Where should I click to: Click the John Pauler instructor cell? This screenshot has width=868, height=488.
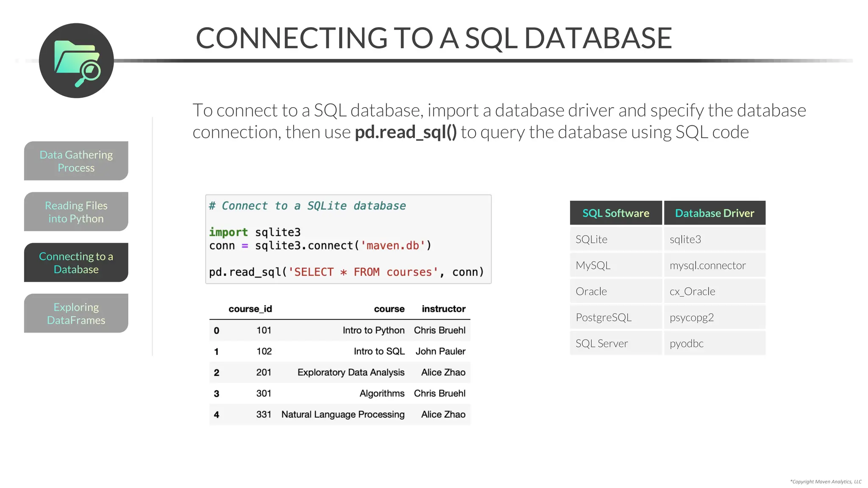pos(440,352)
